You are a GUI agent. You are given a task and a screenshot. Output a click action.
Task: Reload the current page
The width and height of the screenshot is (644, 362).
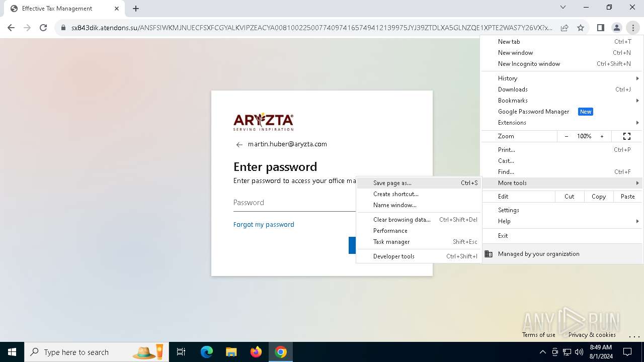tap(43, 28)
